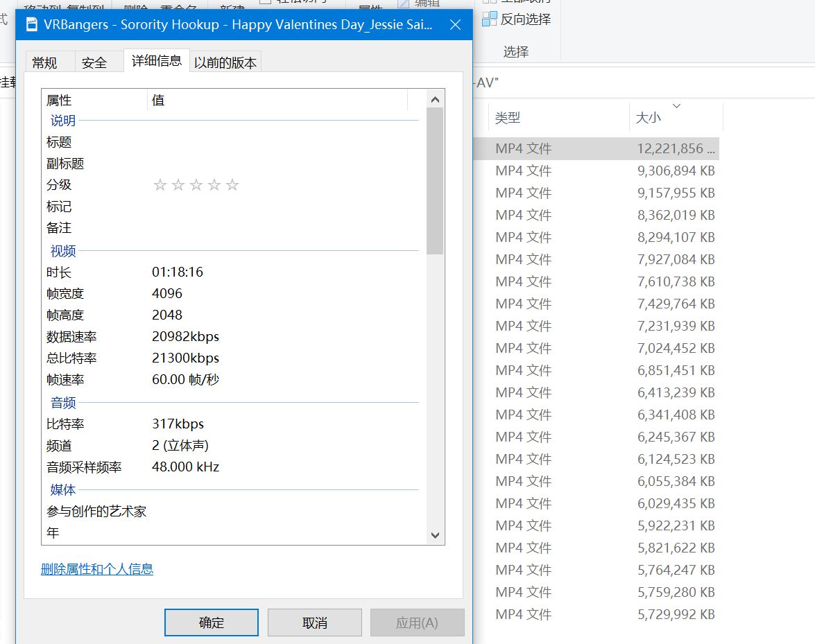The image size is (815, 644).
Task: Click the 备注 value field
Action: pos(284,227)
